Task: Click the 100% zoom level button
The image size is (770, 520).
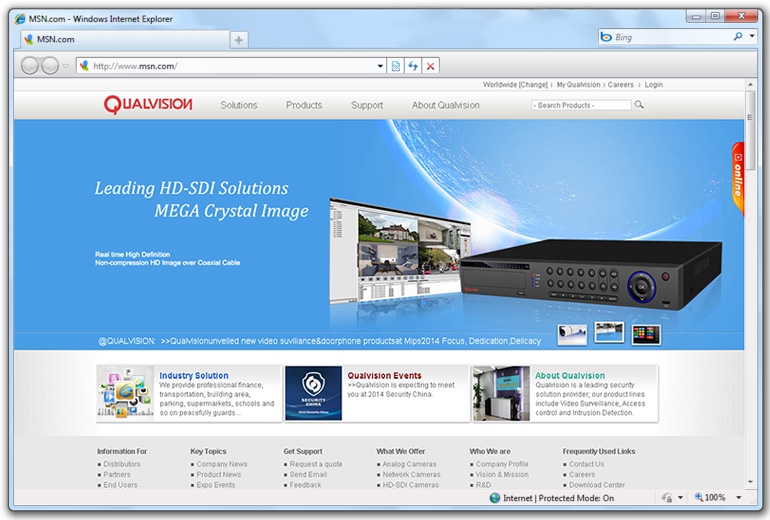Action: pyautogui.click(x=710, y=498)
